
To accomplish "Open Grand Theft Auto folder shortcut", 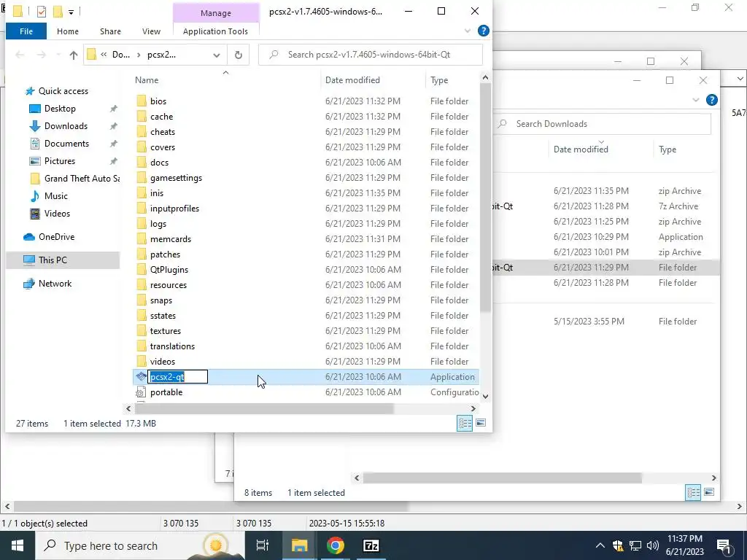I will point(82,179).
